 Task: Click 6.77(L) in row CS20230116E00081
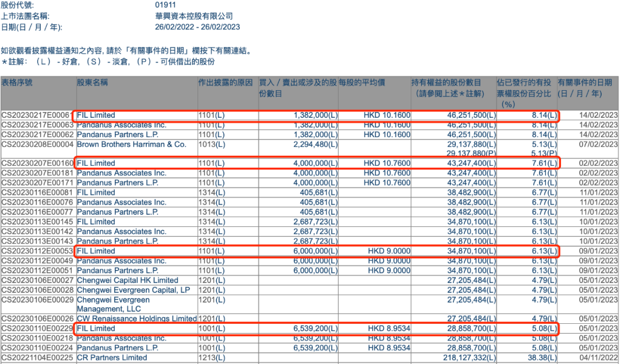click(x=544, y=192)
